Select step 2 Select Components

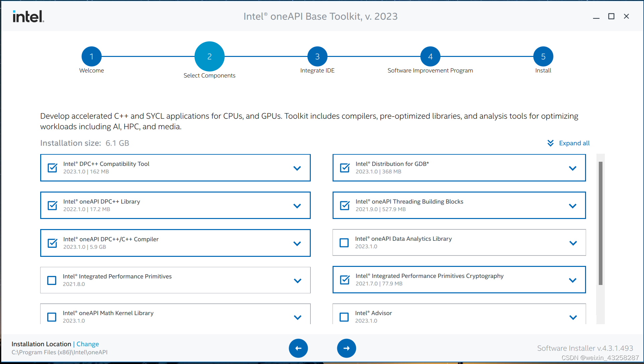pyautogui.click(x=209, y=57)
